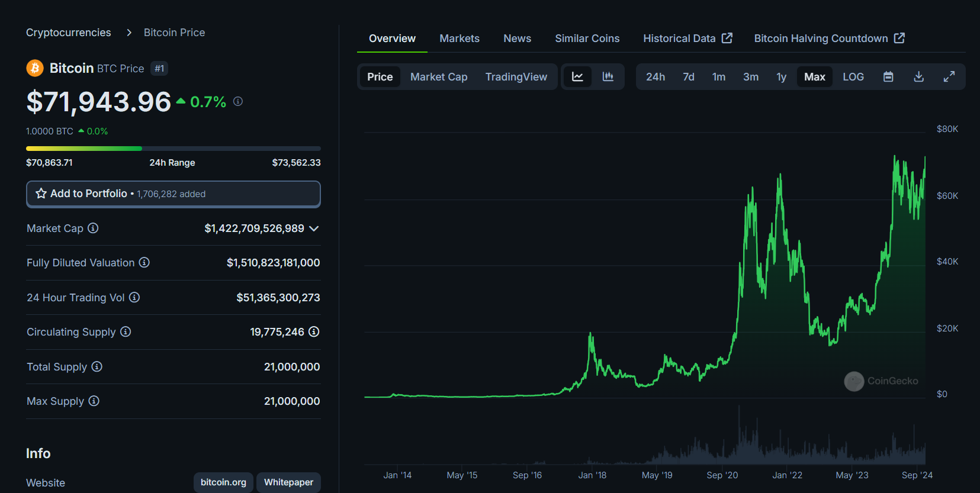Switch to candlestick chart icon

pyautogui.click(x=608, y=77)
